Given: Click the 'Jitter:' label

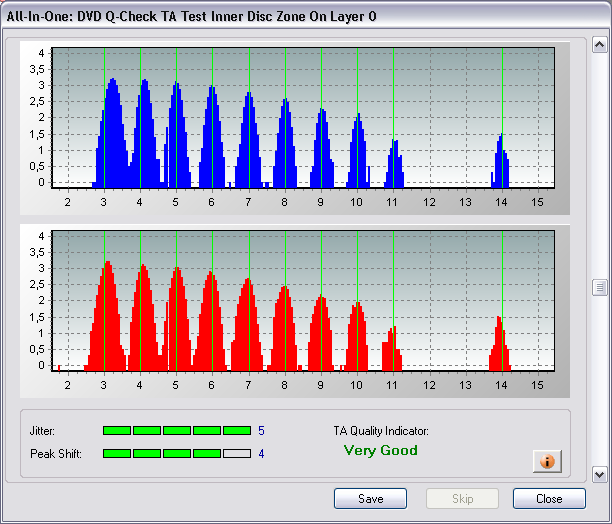Looking at the screenshot, I should click(x=42, y=431).
